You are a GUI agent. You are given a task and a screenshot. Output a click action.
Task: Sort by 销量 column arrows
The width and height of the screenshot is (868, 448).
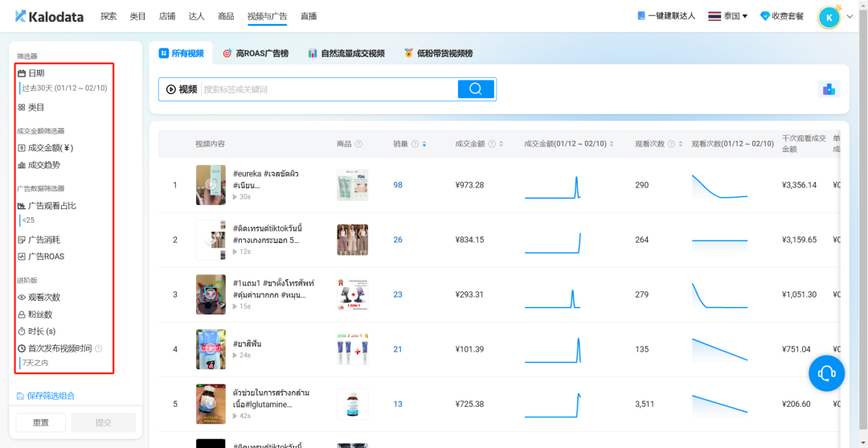(424, 144)
